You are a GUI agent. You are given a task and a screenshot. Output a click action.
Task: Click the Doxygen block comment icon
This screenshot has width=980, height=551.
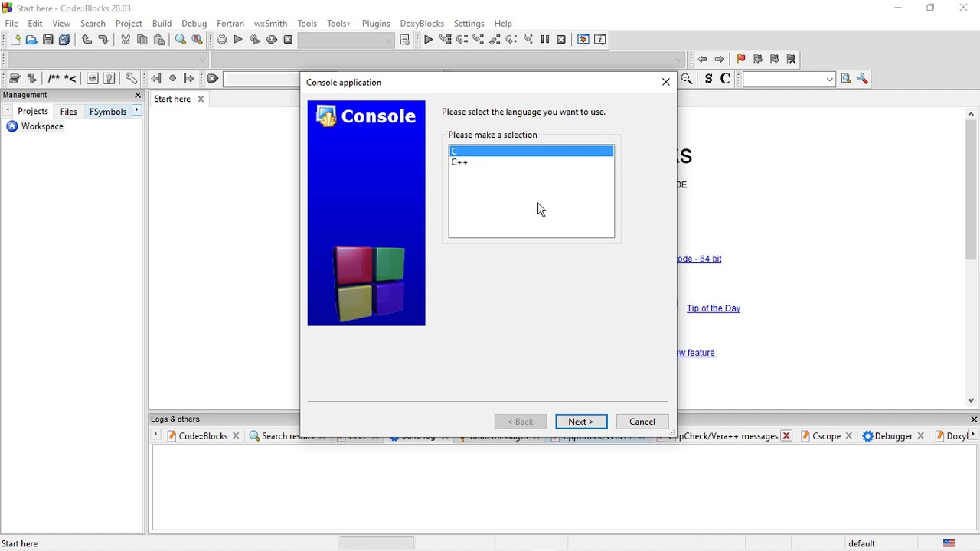point(54,79)
